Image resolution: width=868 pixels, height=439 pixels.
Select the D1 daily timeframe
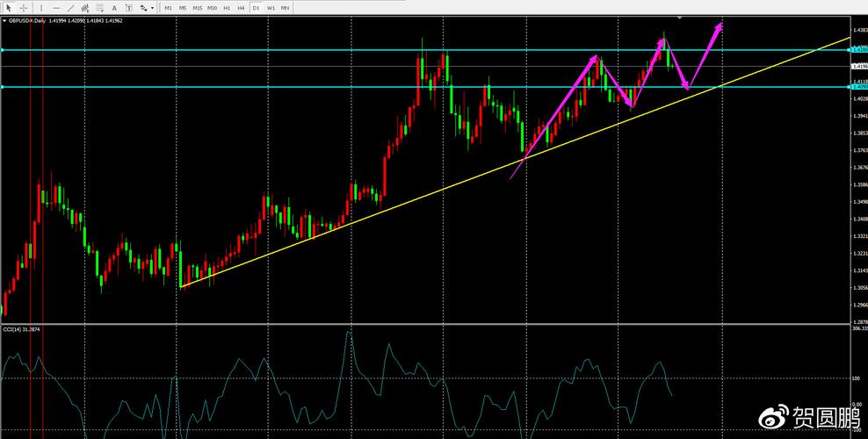tap(256, 8)
